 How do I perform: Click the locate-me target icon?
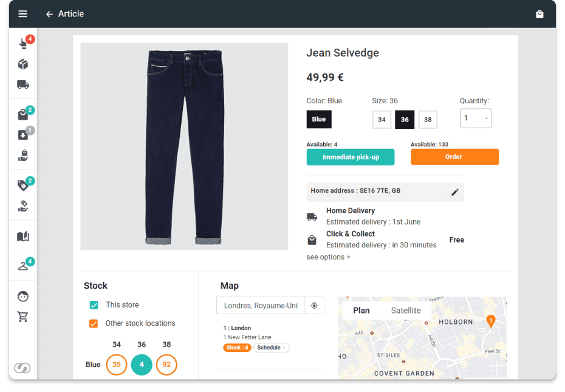point(314,306)
